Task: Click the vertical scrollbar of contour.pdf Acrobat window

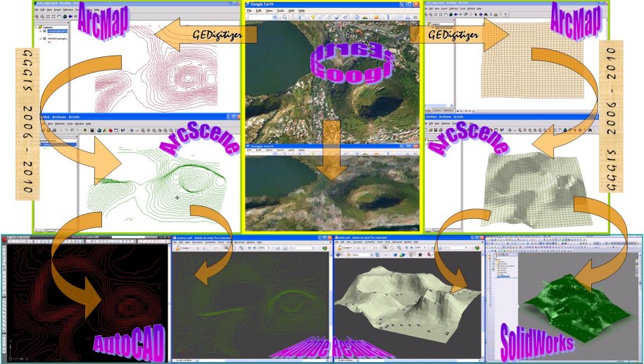Action: click(331, 306)
